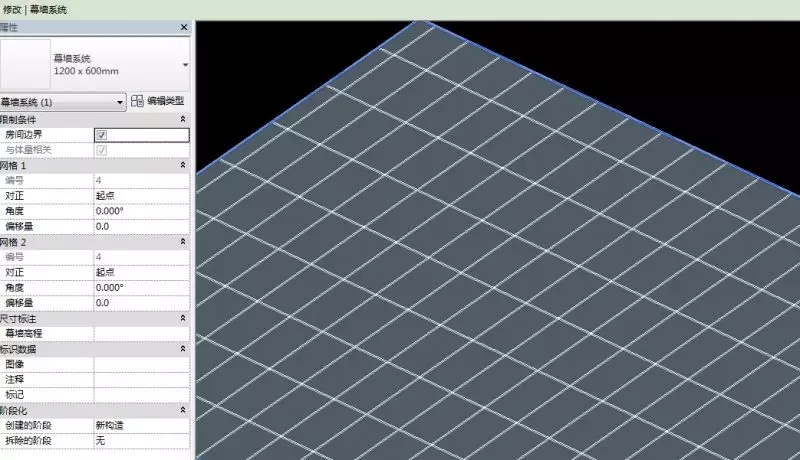Click the curtain system type preview thumbnail
Screen dimensions: 800x460
(x=25, y=64)
